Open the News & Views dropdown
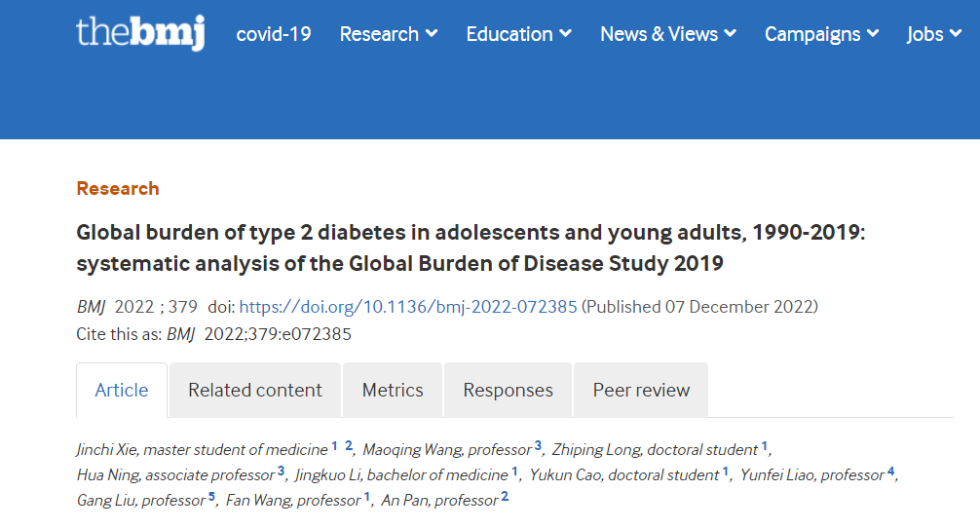This screenshot has width=980, height=529. 667,34
